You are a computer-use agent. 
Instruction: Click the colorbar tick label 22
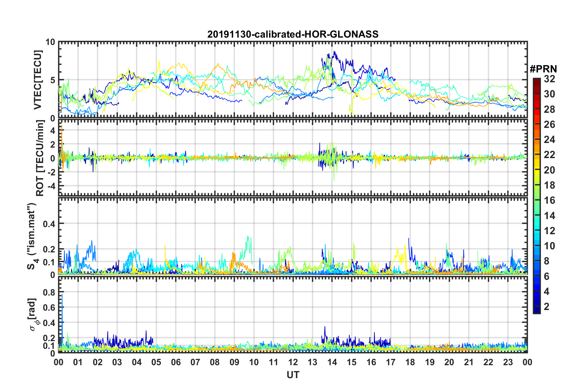coord(549,155)
